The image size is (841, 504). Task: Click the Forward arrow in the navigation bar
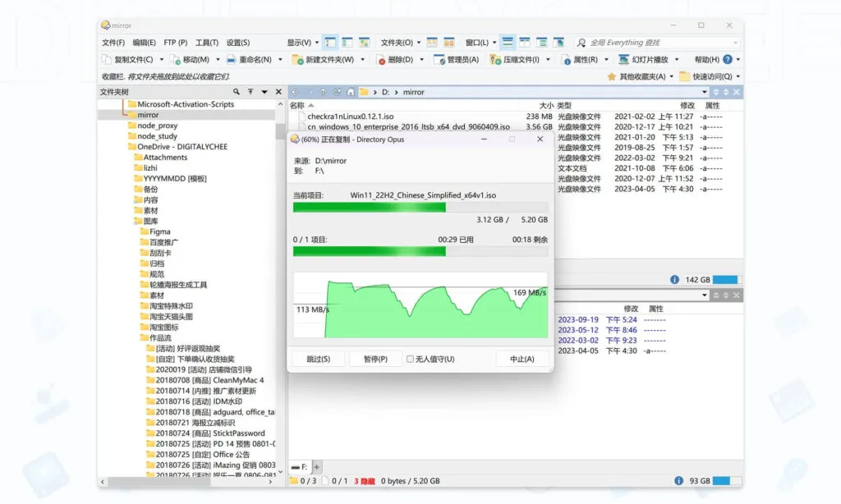(309, 92)
